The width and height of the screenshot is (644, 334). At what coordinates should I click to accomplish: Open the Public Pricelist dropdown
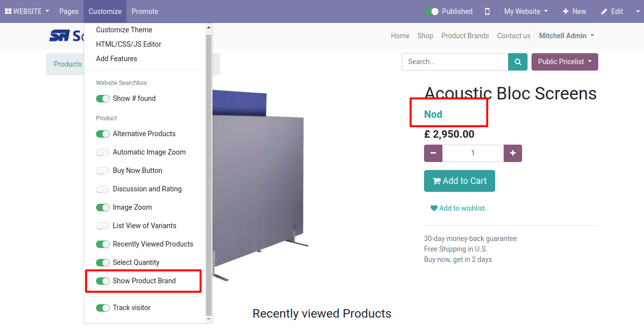pos(564,62)
